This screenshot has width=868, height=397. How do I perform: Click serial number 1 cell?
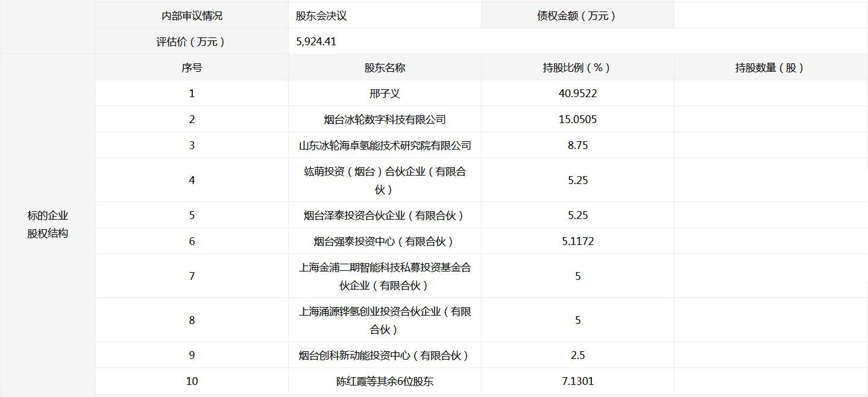(x=192, y=94)
